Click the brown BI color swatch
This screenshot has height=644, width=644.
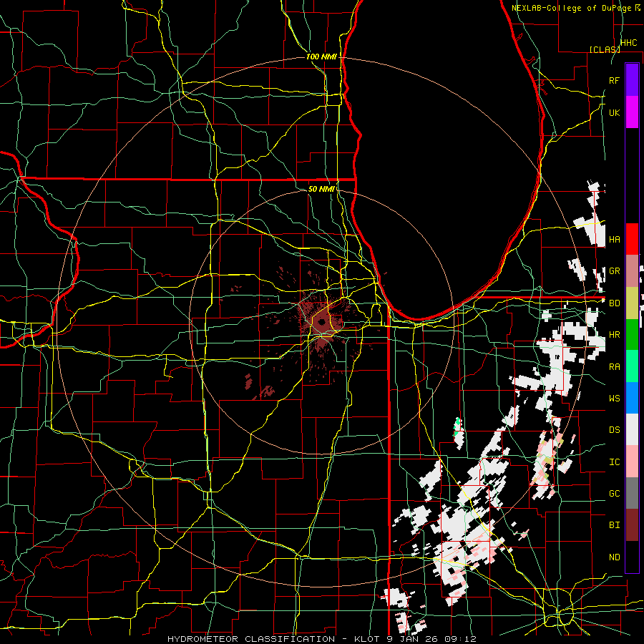point(632,525)
